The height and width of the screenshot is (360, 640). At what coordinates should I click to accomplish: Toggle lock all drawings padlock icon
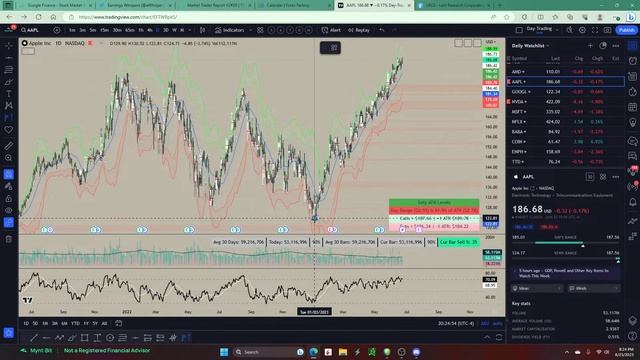(x=9, y=199)
